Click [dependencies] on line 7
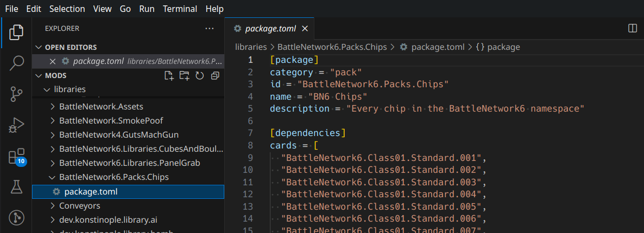Image resolution: width=644 pixels, height=233 pixels. click(x=308, y=133)
